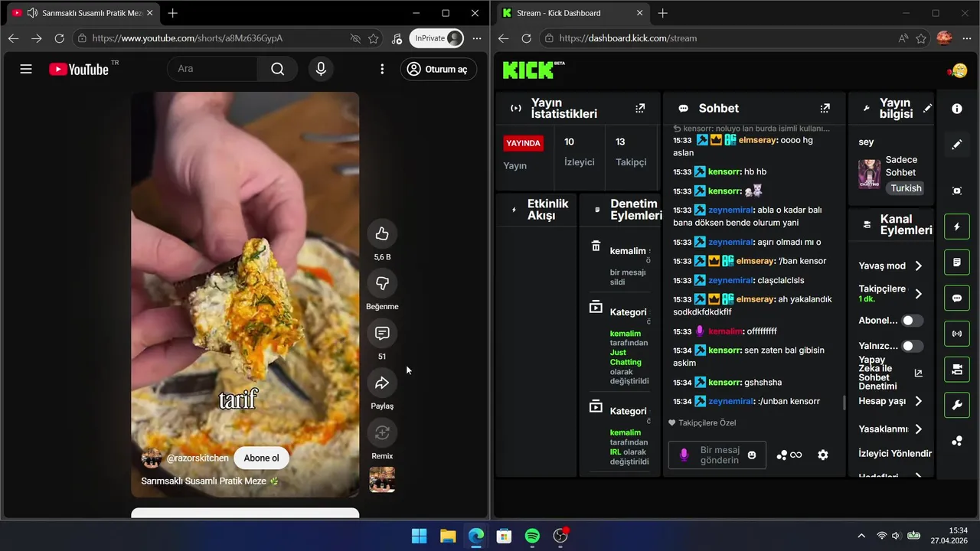The height and width of the screenshot is (551, 980).
Task: Focus YouTube Ara search field
Action: click(x=212, y=69)
